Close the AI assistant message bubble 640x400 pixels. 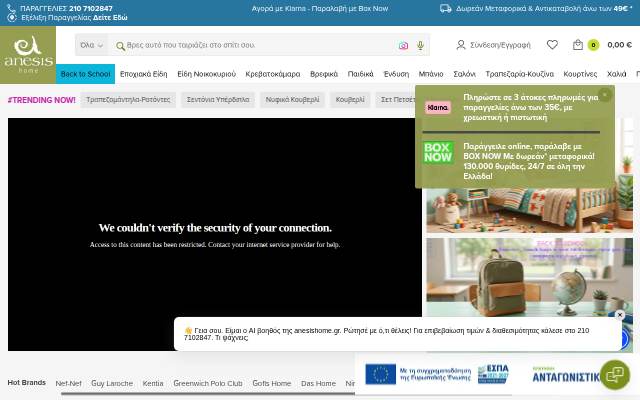click(x=620, y=315)
